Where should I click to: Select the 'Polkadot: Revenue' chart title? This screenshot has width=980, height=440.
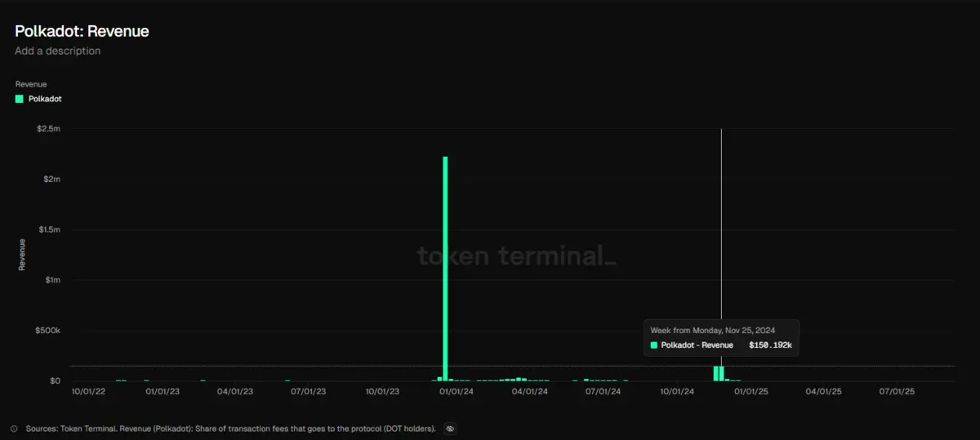(82, 31)
